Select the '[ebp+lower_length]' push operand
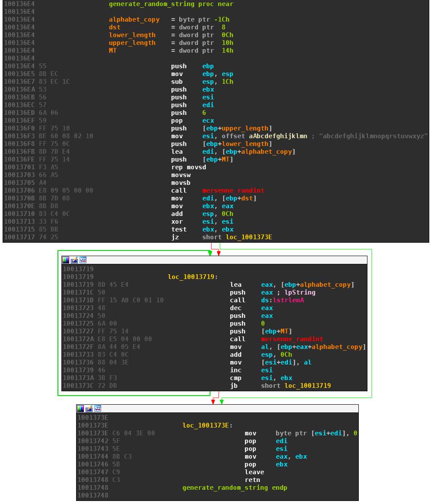Viewport: 431px width, 504px height. [237, 144]
